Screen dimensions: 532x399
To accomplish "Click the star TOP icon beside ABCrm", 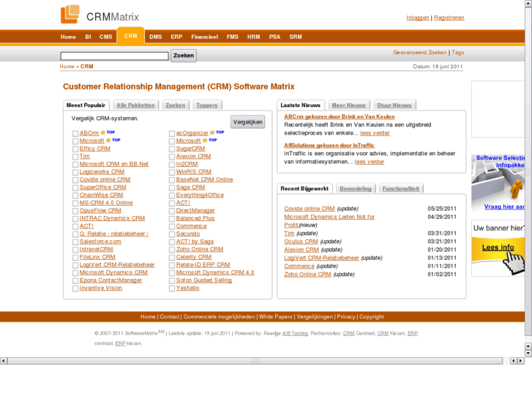I will click(x=108, y=133).
